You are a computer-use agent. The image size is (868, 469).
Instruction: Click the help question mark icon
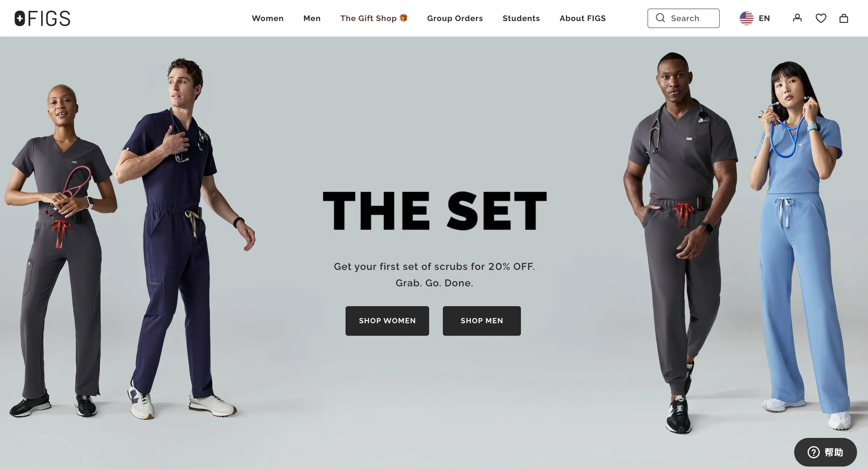click(x=813, y=452)
